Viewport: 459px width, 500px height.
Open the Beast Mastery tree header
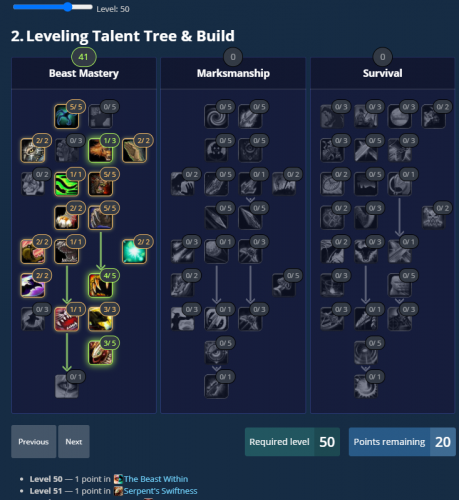(84, 73)
